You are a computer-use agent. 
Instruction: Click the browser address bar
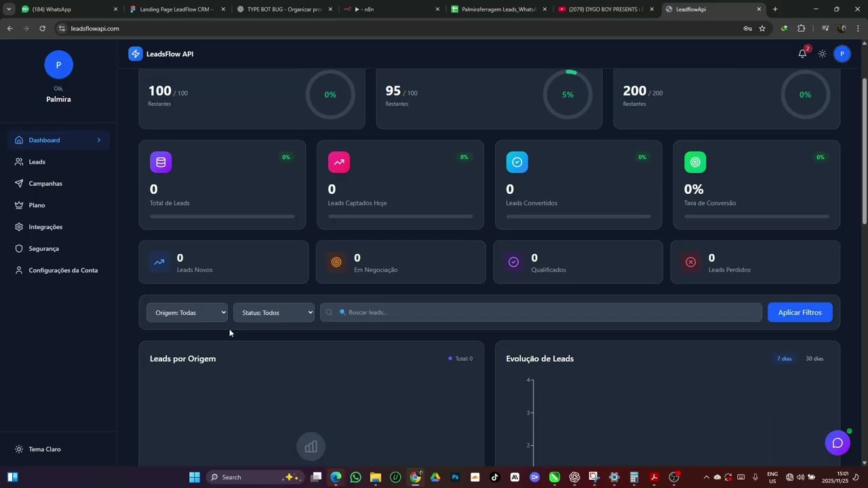(400, 28)
